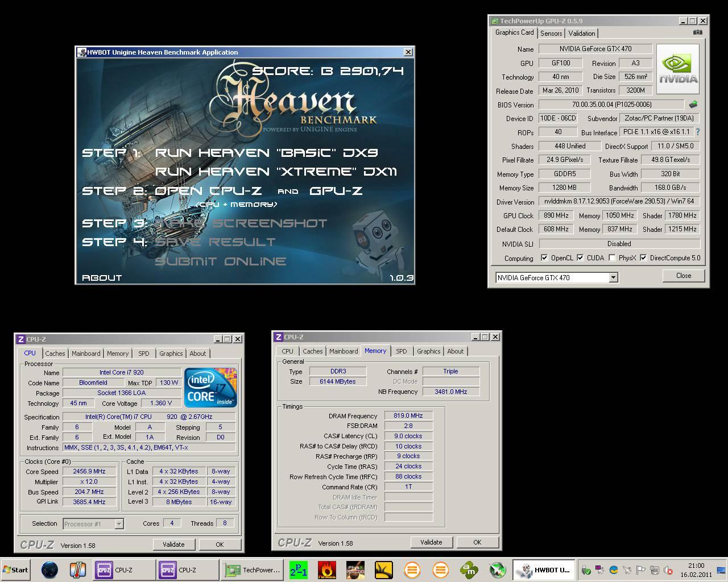
Task: Click OK in the CPU-Z Memory window
Action: pos(477,542)
